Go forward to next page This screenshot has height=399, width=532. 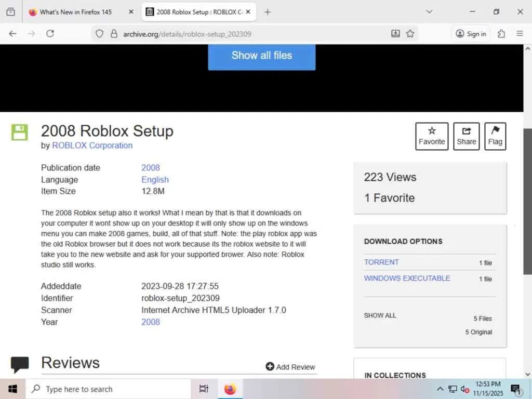(x=31, y=34)
